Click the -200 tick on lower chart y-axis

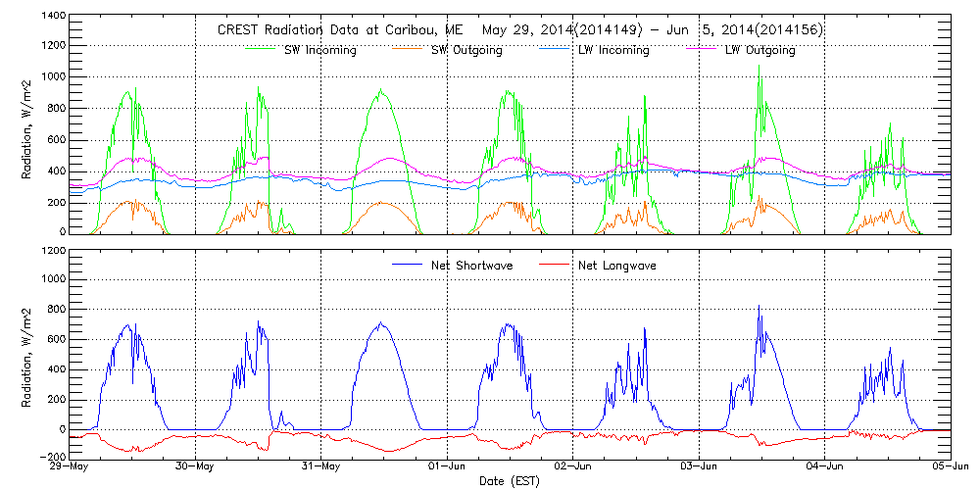(x=53, y=458)
